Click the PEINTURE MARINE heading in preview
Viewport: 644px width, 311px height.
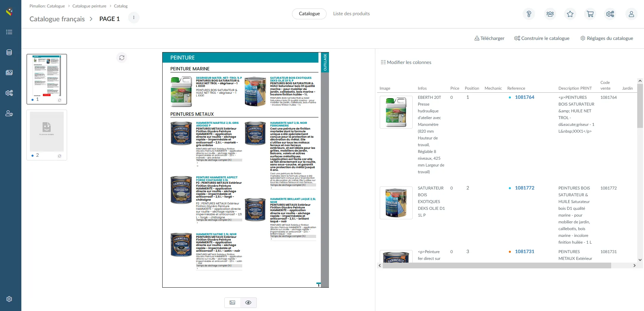pyautogui.click(x=190, y=69)
